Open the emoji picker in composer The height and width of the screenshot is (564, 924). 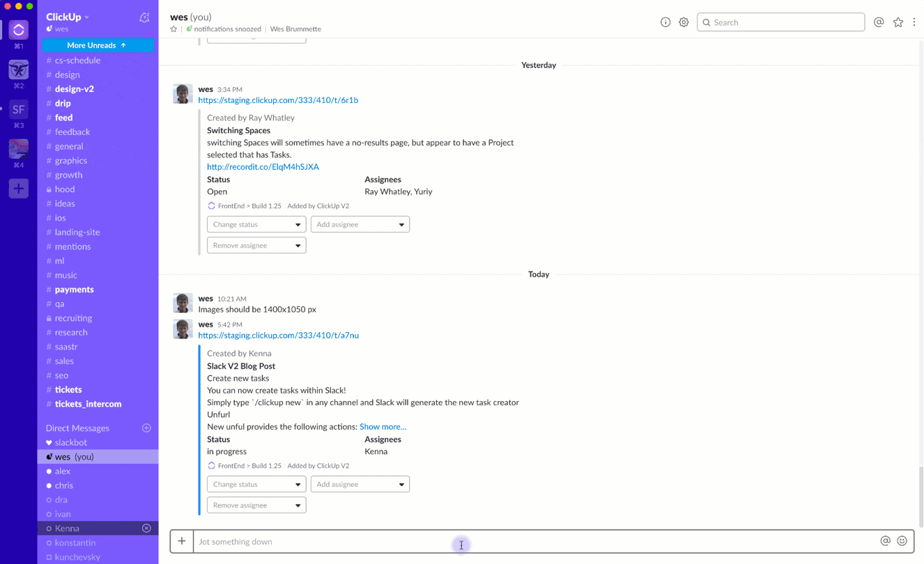coord(902,541)
